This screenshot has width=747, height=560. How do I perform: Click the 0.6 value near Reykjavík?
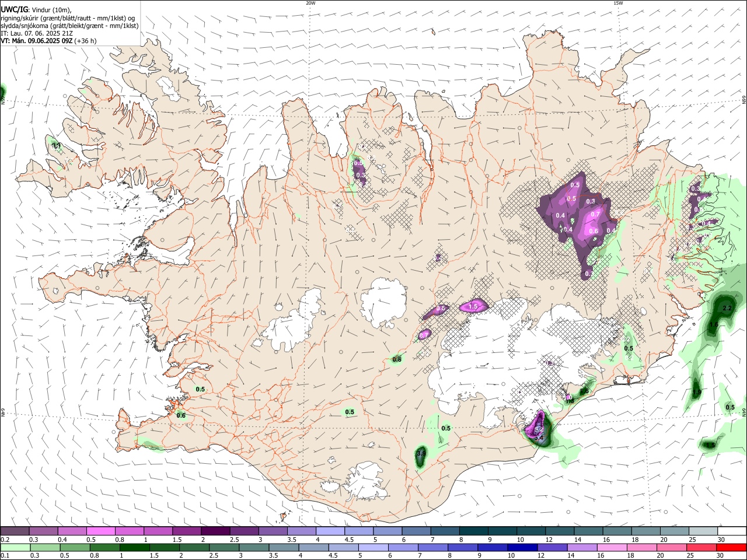181,415
